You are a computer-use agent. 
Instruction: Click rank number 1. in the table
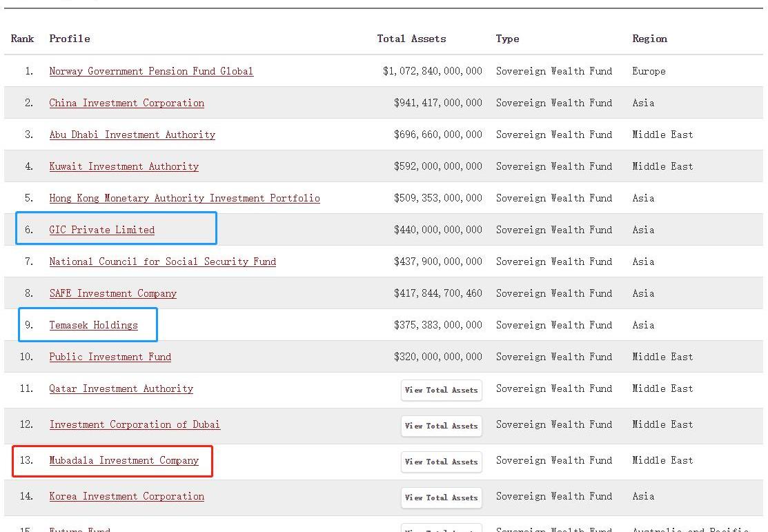[x=30, y=72]
